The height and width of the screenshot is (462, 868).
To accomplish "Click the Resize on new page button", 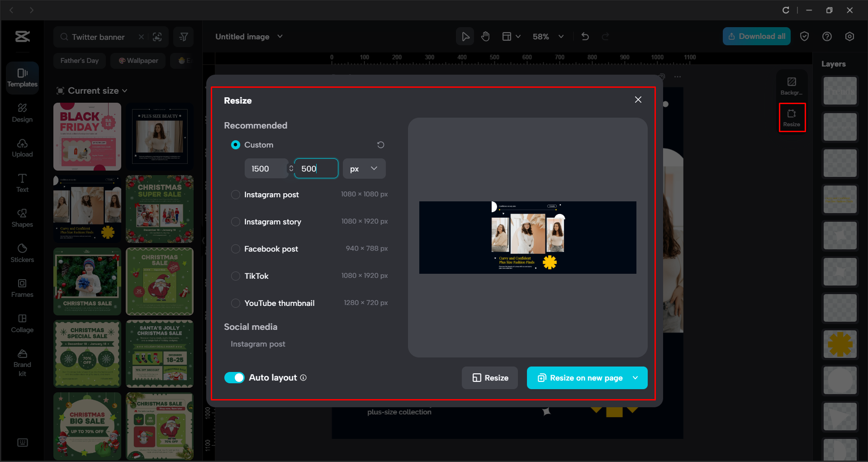I will click(x=581, y=378).
